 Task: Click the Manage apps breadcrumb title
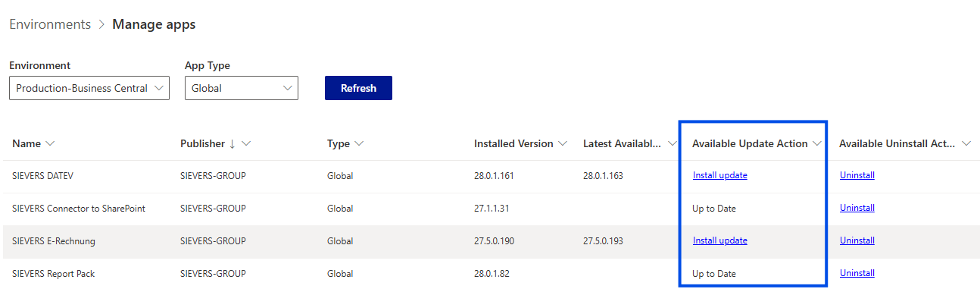click(x=154, y=24)
